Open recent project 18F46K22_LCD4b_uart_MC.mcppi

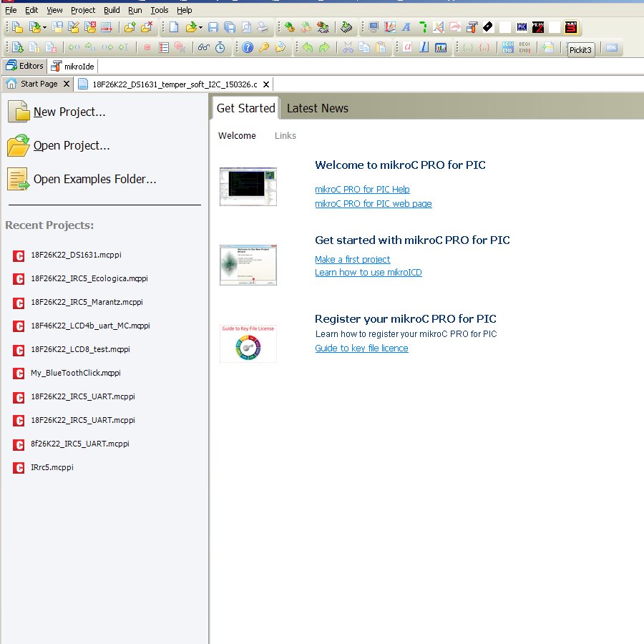(x=90, y=326)
